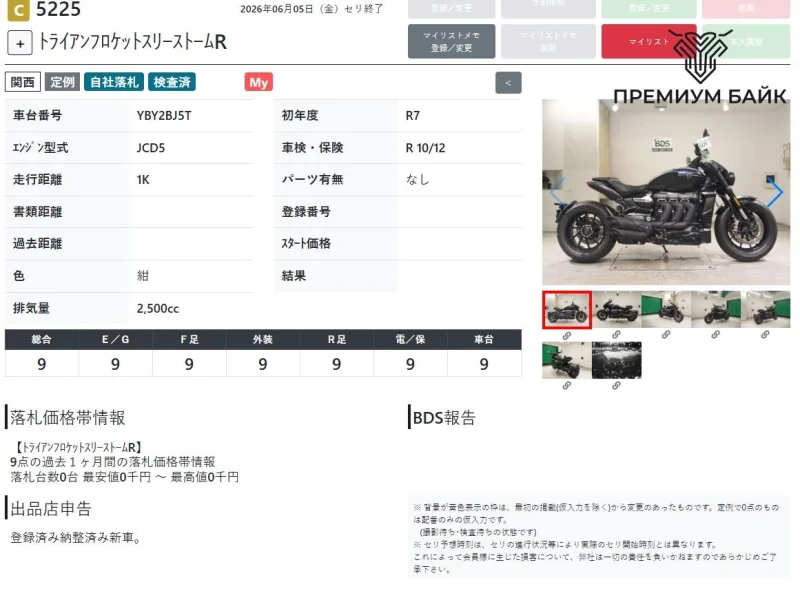Click link icon under third thumbnail

point(666,335)
